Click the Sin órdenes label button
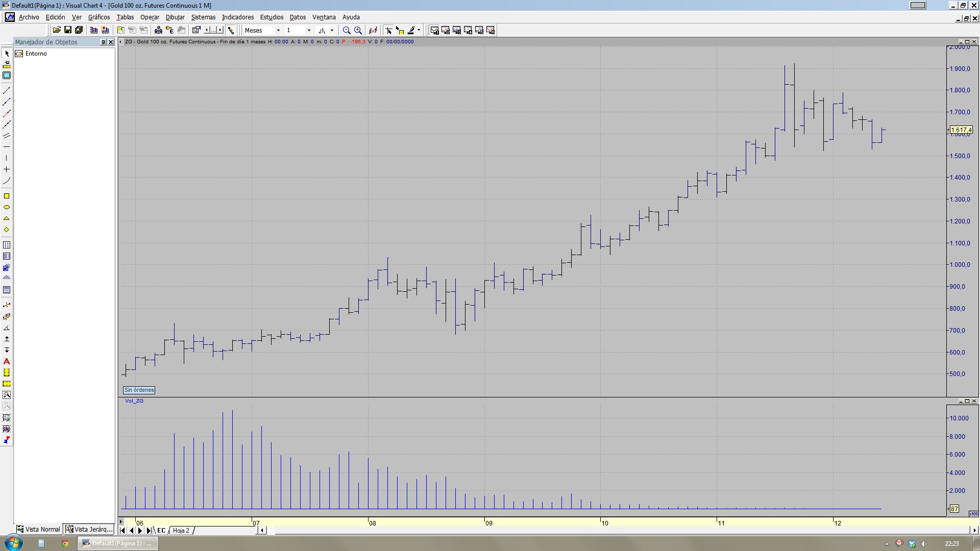The image size is (980, 551). click(139, 390)
